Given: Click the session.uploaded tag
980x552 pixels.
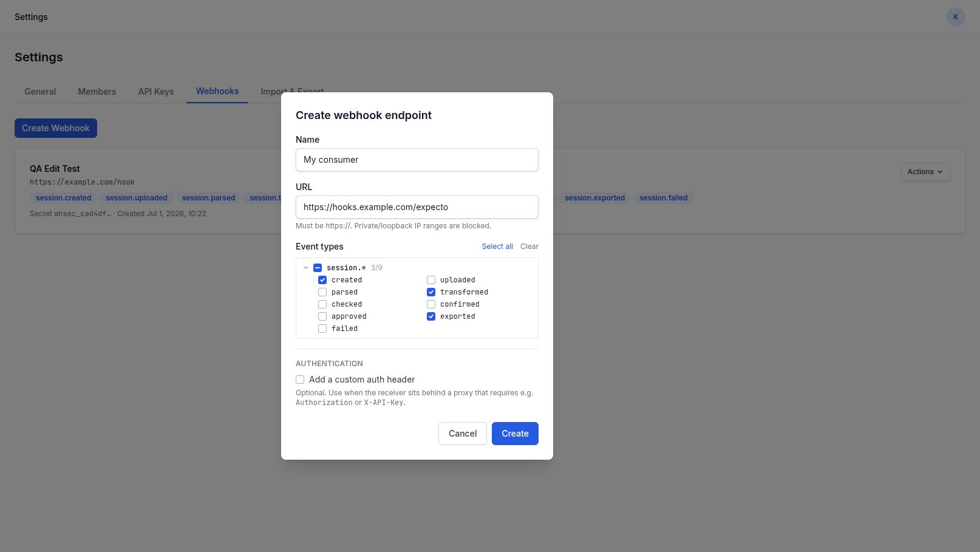Looking at the screenshot, I should pyautogui.click(x=137, y=198).
